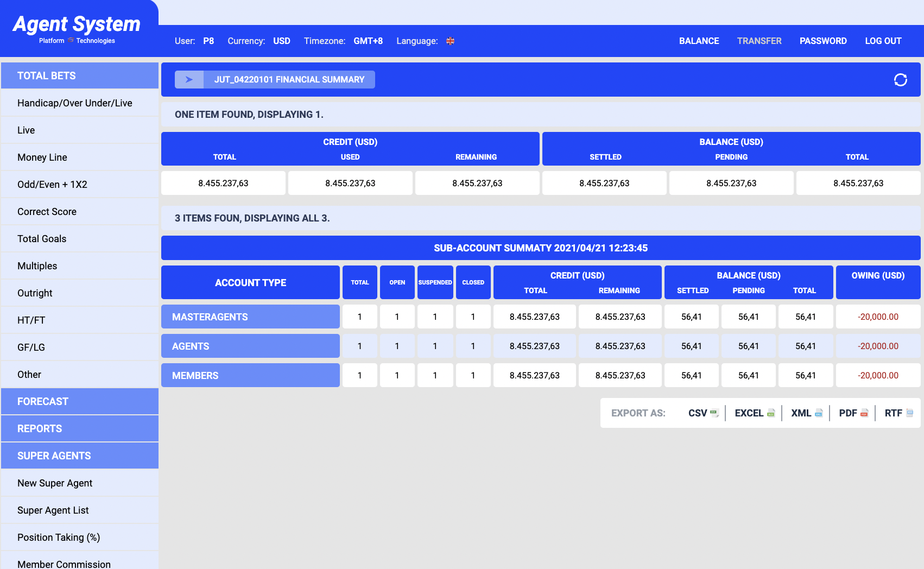The image size is (924, 569).
Task: Click the Members account type row
Action: tap(250, 376)
